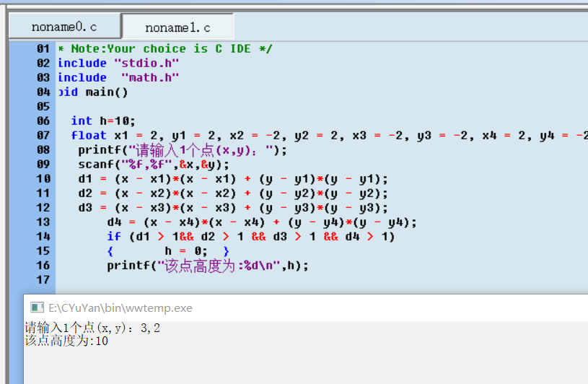Click line number 17 in the gutter

coord(43,280)
